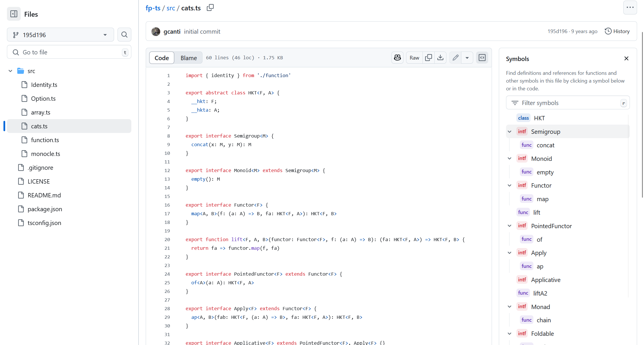The image size is (644, 345).
Task: Toggle the symbols pane icon
Action: tap(482, 58)
